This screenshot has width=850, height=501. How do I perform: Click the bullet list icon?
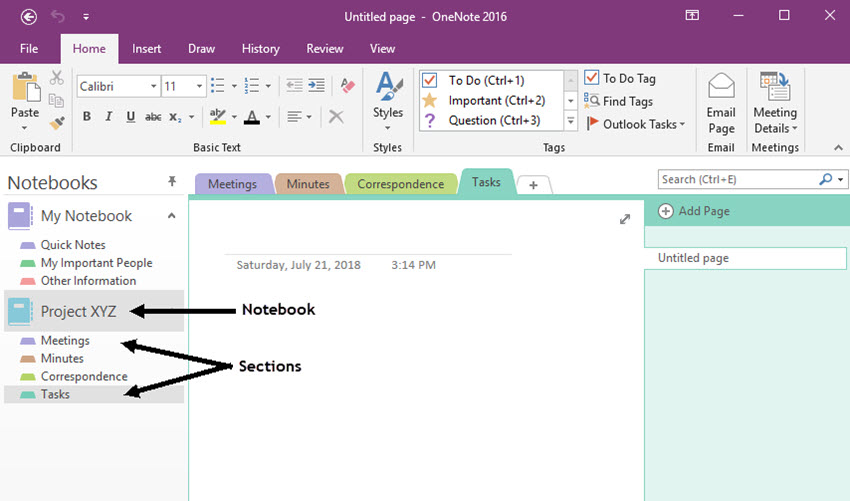click(218, 85)
